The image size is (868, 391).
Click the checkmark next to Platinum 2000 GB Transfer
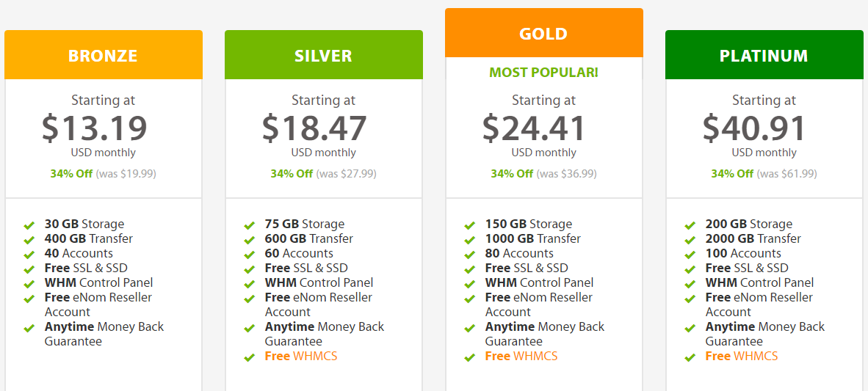tap(690, 240)
